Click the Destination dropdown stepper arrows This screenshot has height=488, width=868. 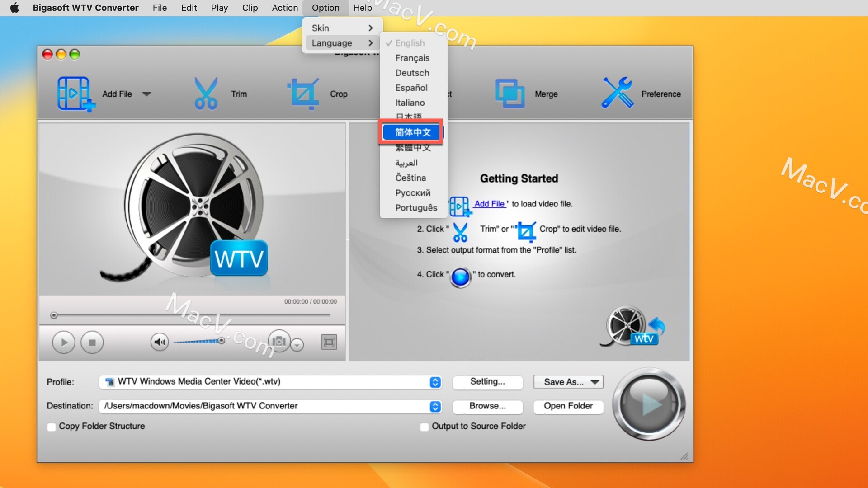435,407
